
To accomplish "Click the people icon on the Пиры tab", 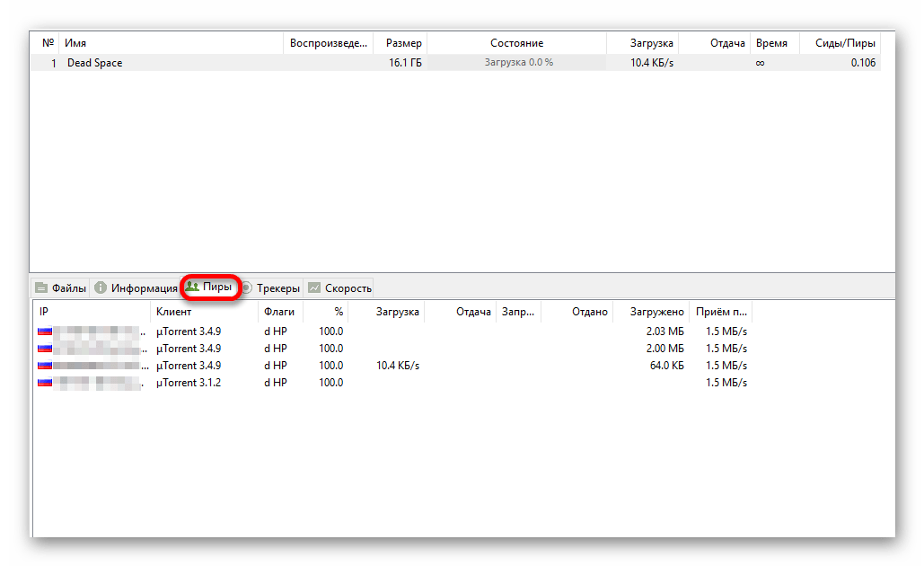I will tap(191, 287).
